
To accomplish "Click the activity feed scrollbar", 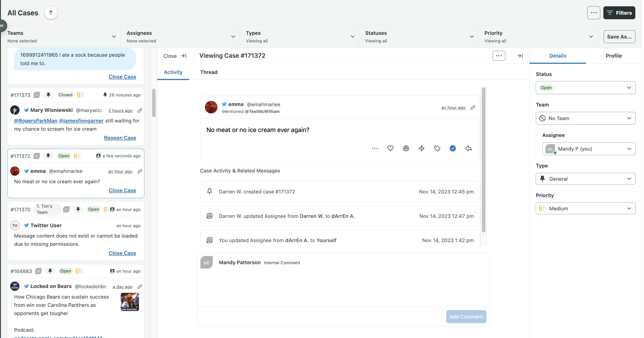I will (x=483, y=160).
